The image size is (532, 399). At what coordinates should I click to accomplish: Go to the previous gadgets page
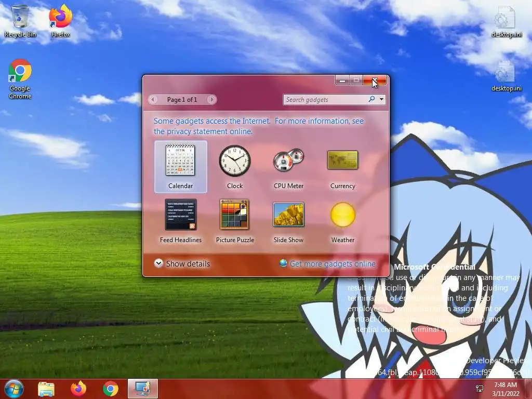153,99
